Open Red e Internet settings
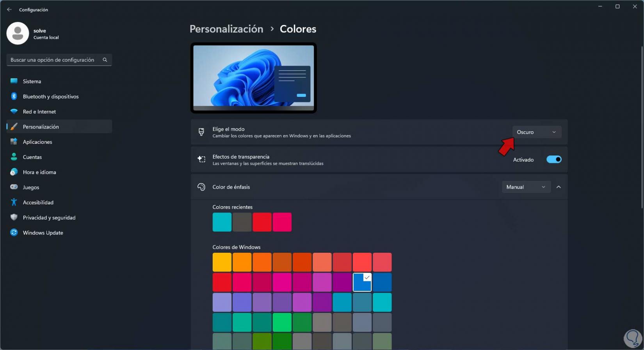Image resolution: width=644 pixels, height=350 pixels. pos(59,112)
